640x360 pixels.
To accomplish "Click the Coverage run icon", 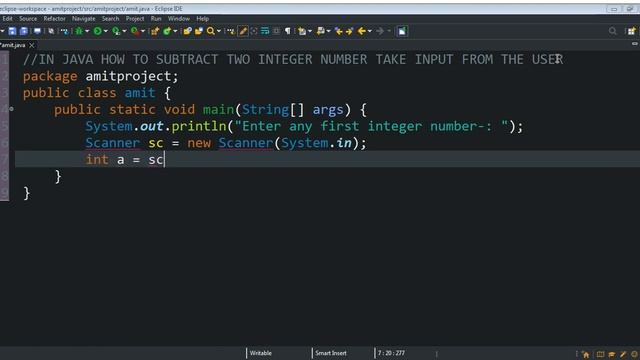I will pos(116,31).
